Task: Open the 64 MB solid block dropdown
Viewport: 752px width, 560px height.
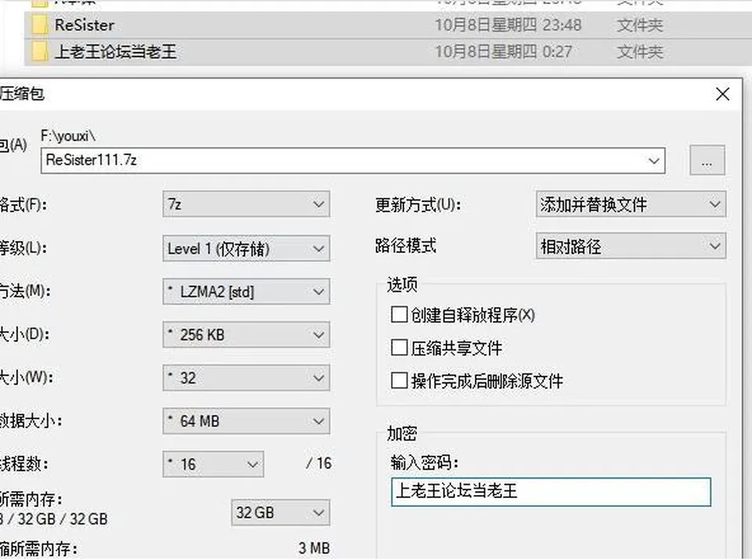Action: 246,421
